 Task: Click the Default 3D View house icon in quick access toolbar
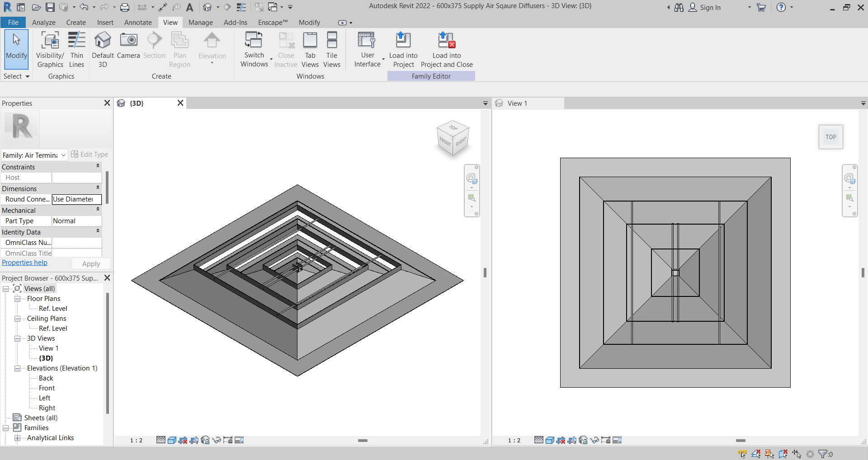pyautogui.click(x=207, y=7)
